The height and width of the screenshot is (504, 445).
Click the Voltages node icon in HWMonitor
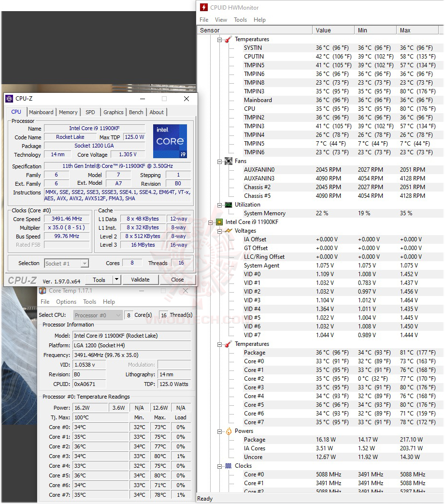pos(228,231)
